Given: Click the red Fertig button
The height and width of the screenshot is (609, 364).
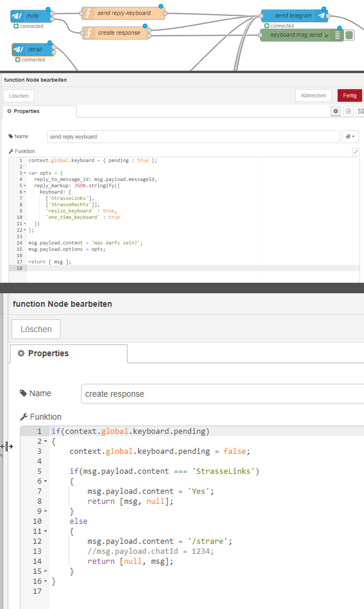Looking at the screenshot, I should [x=349, y=95].
